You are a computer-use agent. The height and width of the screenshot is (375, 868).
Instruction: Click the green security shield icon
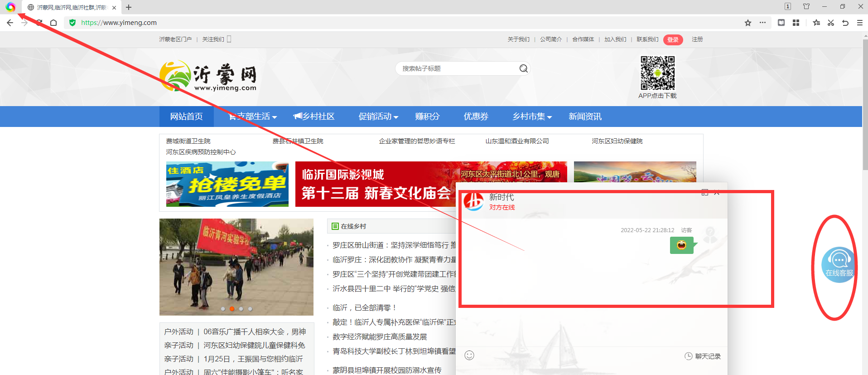[72, 23]
